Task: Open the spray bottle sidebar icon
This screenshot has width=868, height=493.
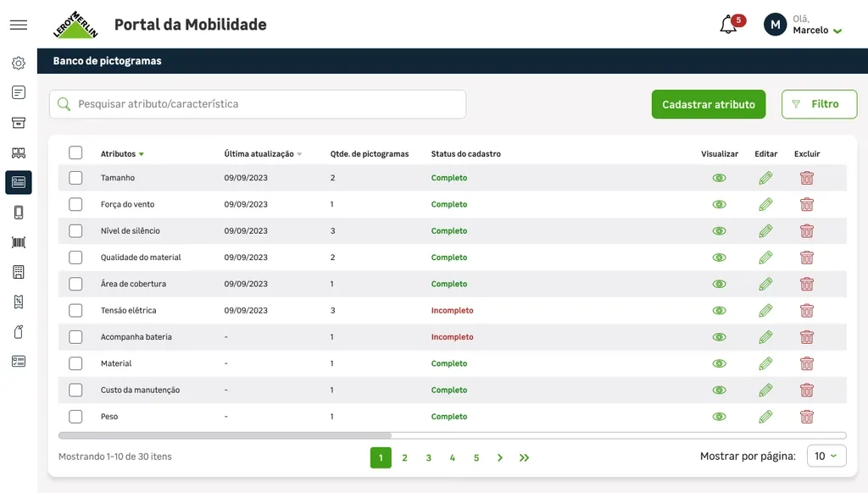Action: 19,331
